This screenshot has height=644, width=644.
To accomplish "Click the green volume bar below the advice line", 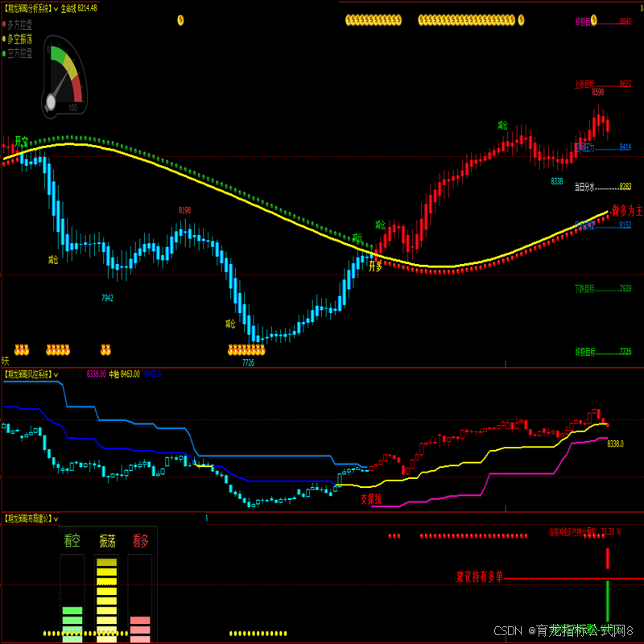I will pos(608,601).
